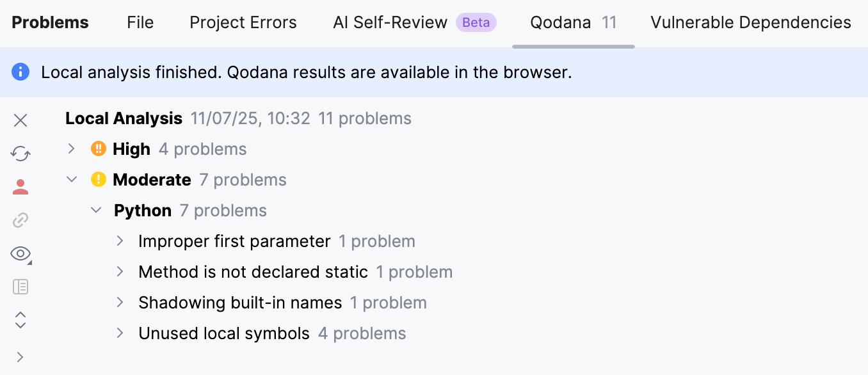Expand Unused local symbols problems

[x=119, y=333]
